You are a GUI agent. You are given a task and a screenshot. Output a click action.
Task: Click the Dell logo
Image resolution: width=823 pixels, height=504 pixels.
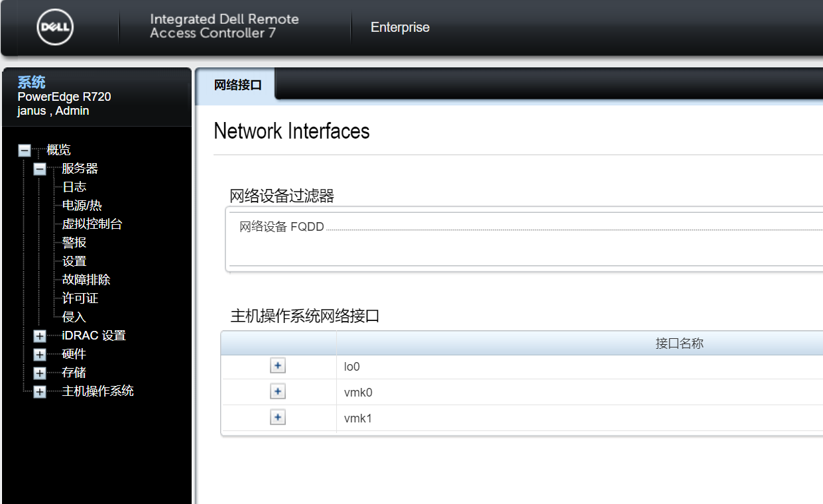tap(53, 28)
